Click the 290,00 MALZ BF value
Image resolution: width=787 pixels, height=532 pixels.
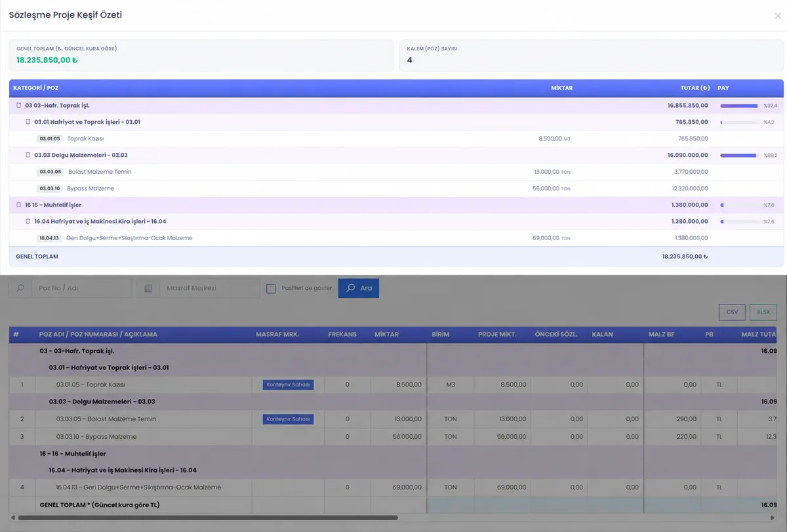(x=687, y=419)
